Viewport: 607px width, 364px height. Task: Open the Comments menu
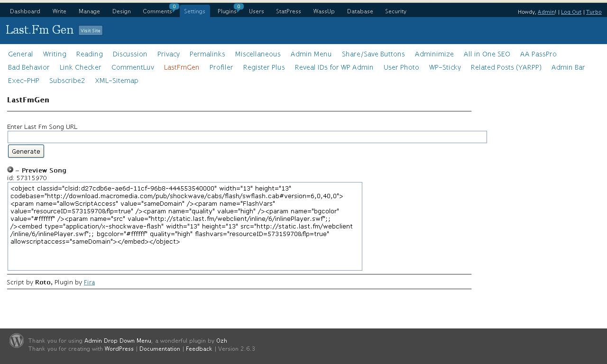pyautogui.click(x=157, y=11)
